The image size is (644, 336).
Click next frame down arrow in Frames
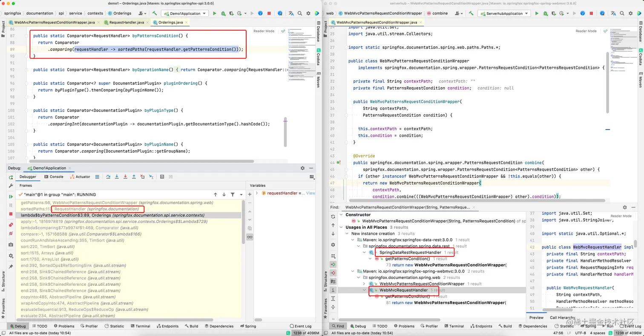[224, 194]
